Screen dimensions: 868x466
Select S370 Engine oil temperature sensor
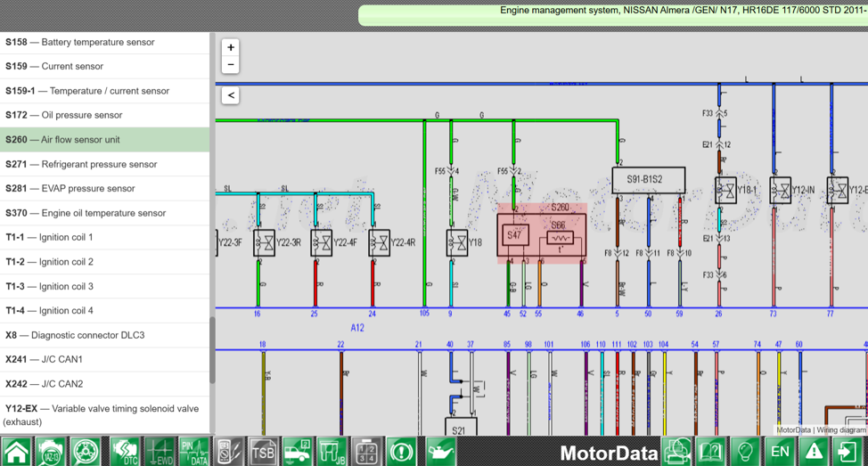104,213
